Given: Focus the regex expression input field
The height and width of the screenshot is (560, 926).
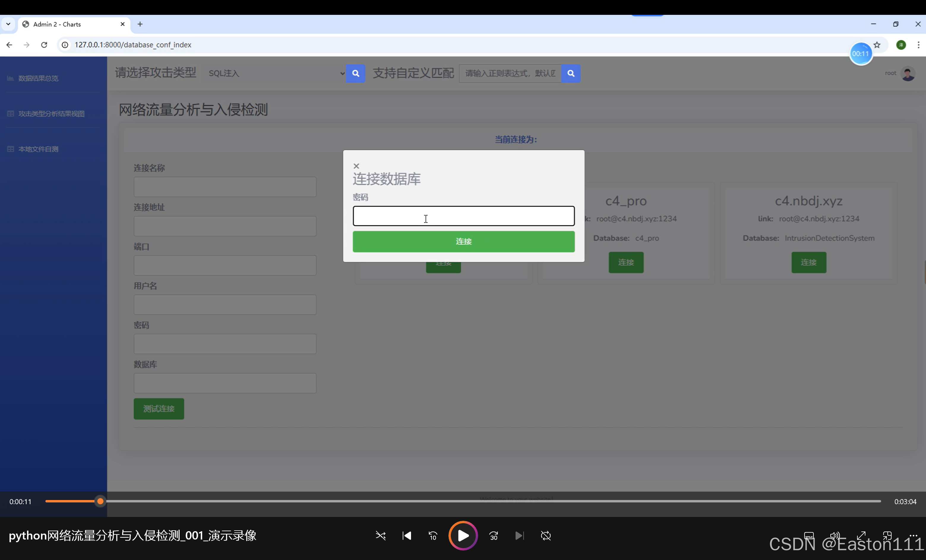Looking at the screenshot, I should 510,73.
